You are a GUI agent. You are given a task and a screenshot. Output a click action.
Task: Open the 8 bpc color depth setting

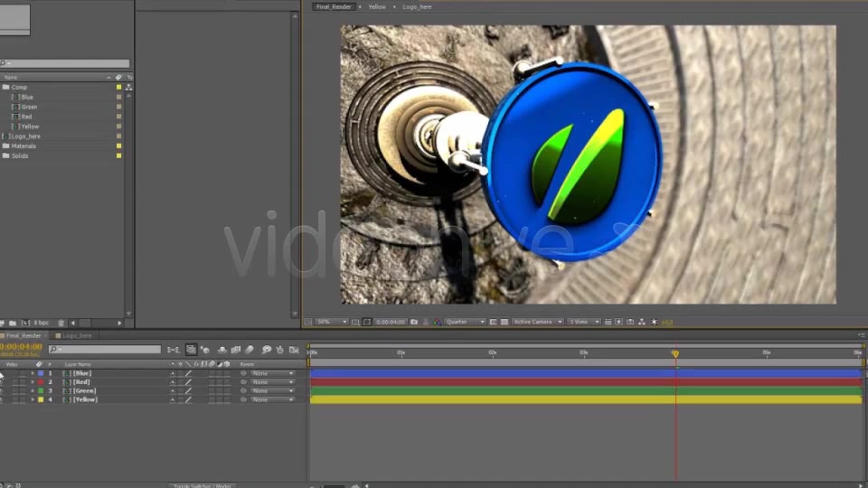[42, 323]
